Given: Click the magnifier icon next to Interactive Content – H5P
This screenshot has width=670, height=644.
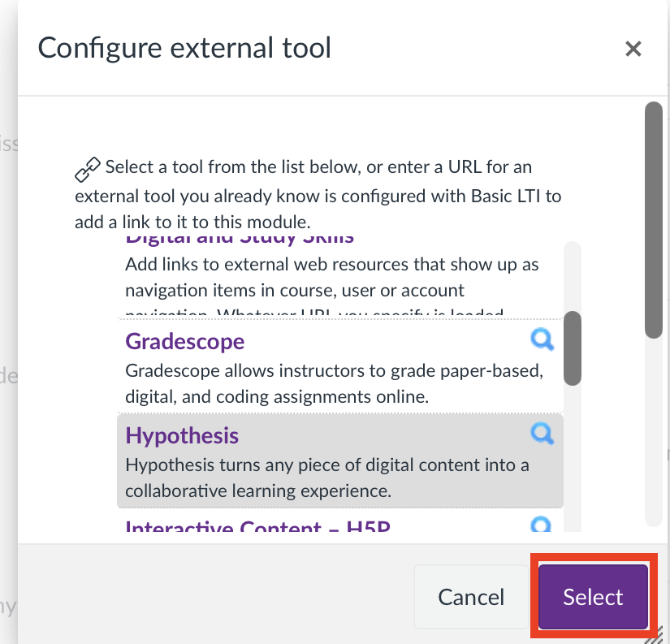Looking at the screenshot, I should pyautogui.click(x=542, y=525).
